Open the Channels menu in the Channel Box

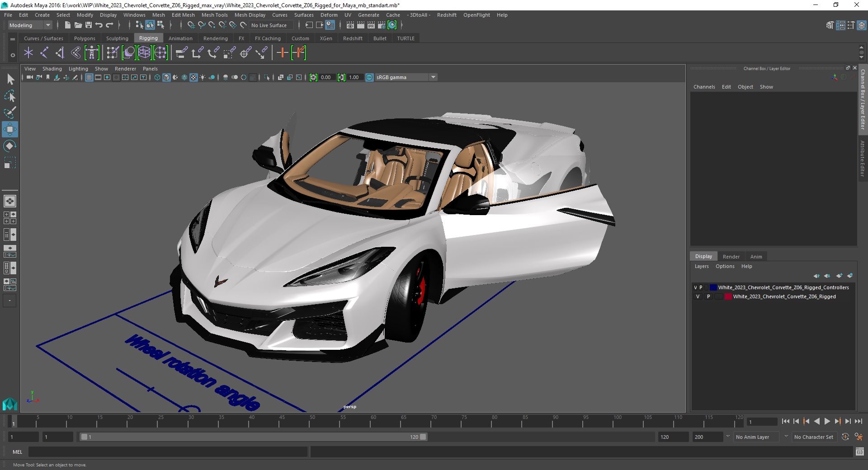pyautogui.click(x=704, y=87)
